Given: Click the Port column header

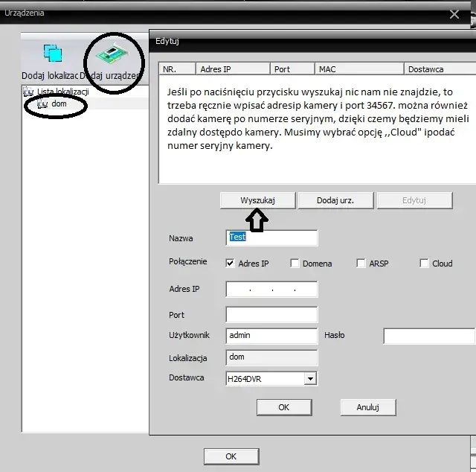Looking at the screenshot, I should pyautogui.click(x=292, y=69).
